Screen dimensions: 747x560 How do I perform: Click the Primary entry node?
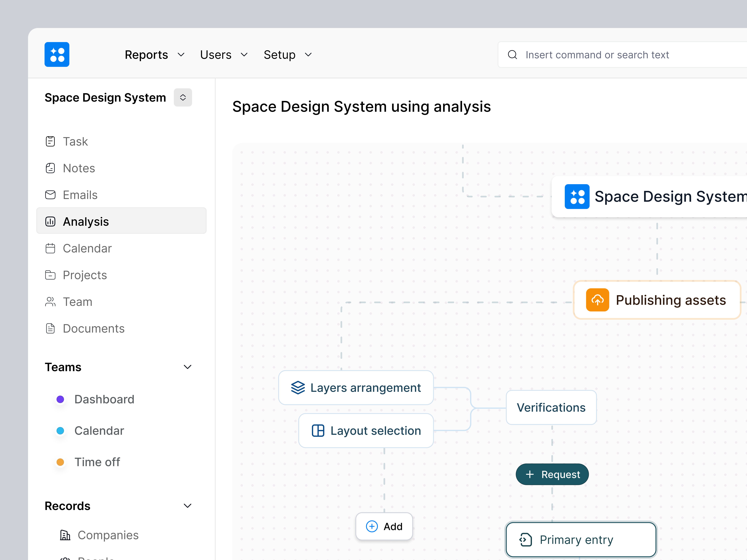tap(580, 539)
